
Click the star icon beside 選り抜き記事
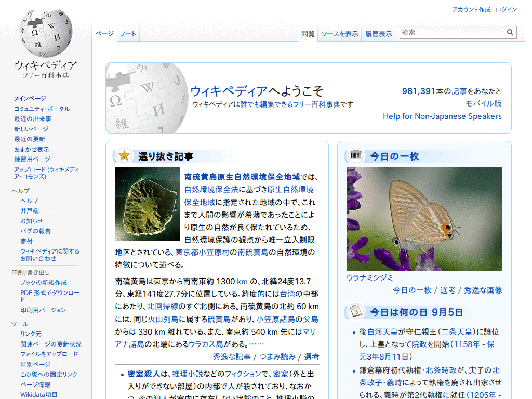click(124, 155)
